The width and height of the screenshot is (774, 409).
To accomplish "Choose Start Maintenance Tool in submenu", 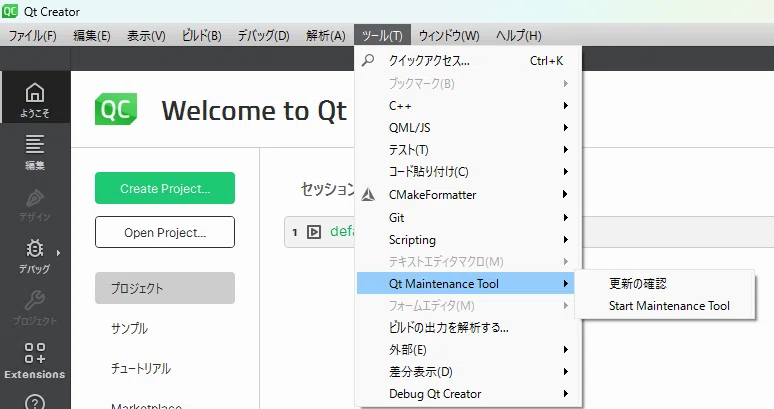I will click(x=669, y=306).
